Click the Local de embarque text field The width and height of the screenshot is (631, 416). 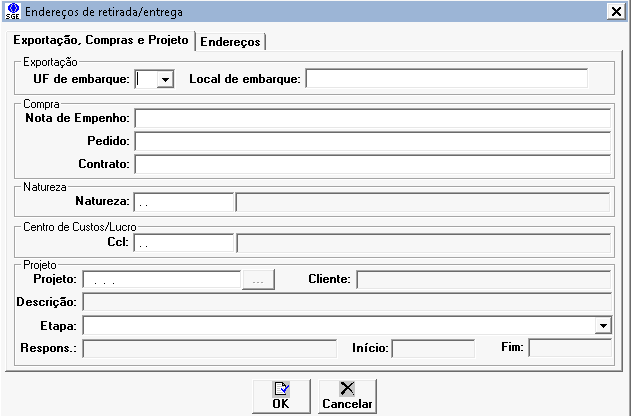pyautogui.click(x=446, y=79)
